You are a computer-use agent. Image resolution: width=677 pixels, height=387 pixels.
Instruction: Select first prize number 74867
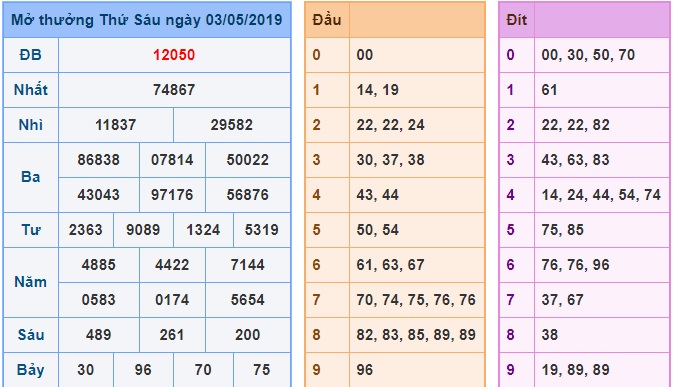click(174, 90)
